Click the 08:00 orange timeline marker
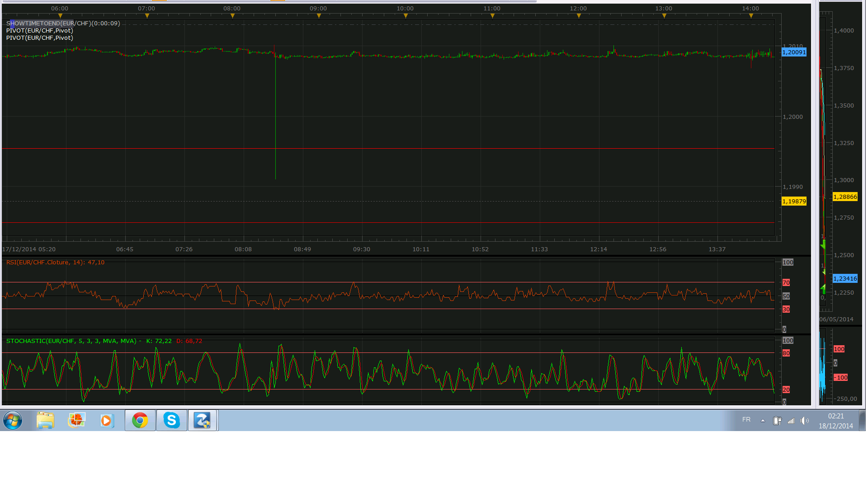868x488 pixels. pos(233,16)
